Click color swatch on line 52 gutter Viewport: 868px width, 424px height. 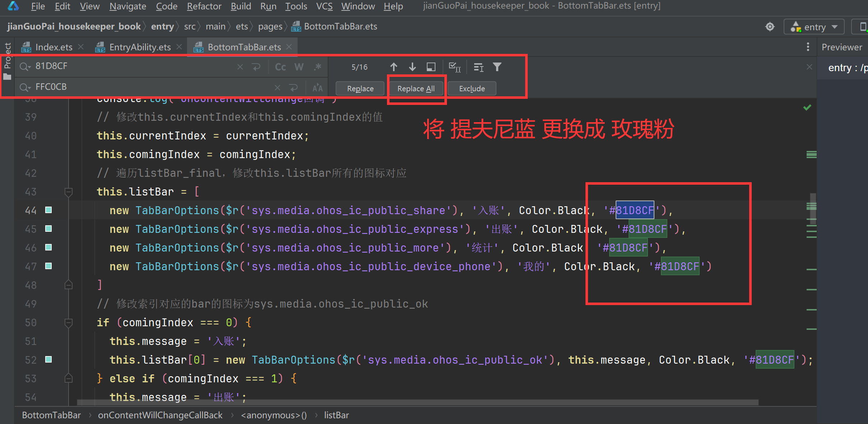click(48, 359)
